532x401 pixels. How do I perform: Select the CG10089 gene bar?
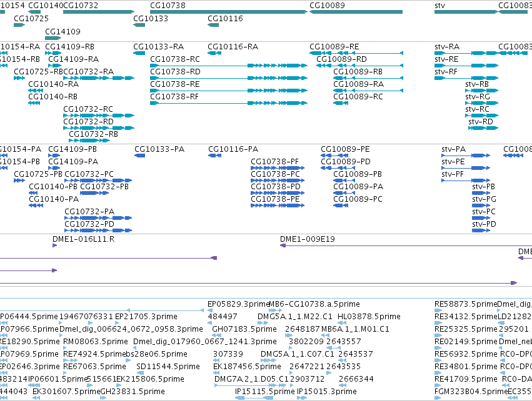pyautogui.click(x=356, y=12)
